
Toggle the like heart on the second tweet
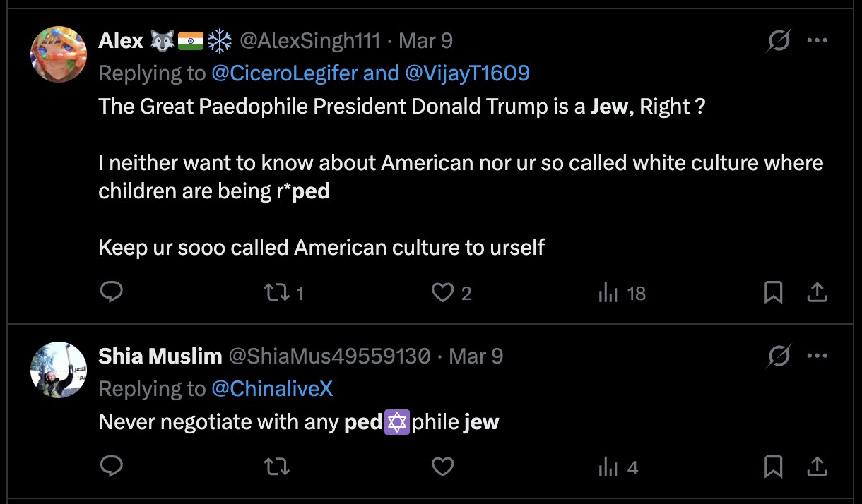click(x=442, y=467)
